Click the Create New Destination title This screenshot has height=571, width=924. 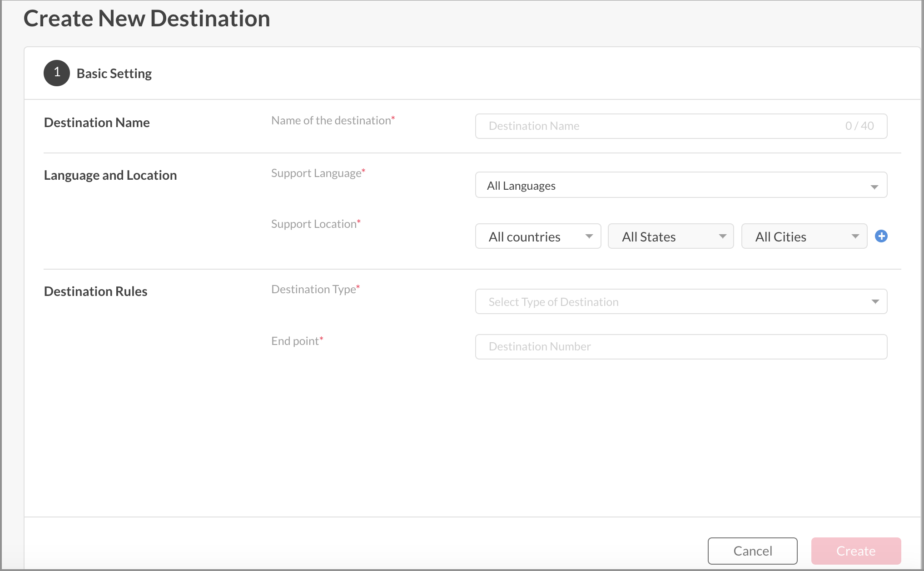point(147,19)
